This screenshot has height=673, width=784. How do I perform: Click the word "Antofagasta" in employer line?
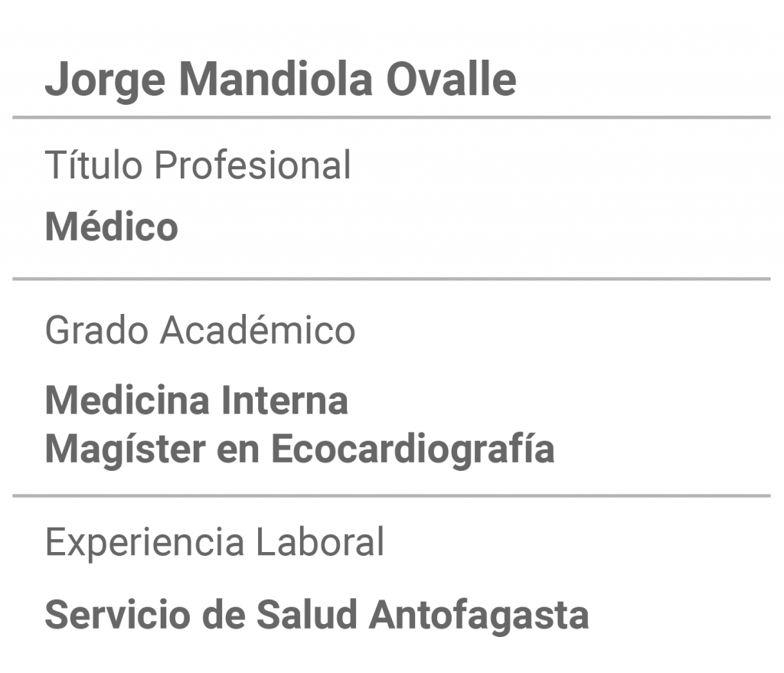pyautogui.click(x=479, y=616)
